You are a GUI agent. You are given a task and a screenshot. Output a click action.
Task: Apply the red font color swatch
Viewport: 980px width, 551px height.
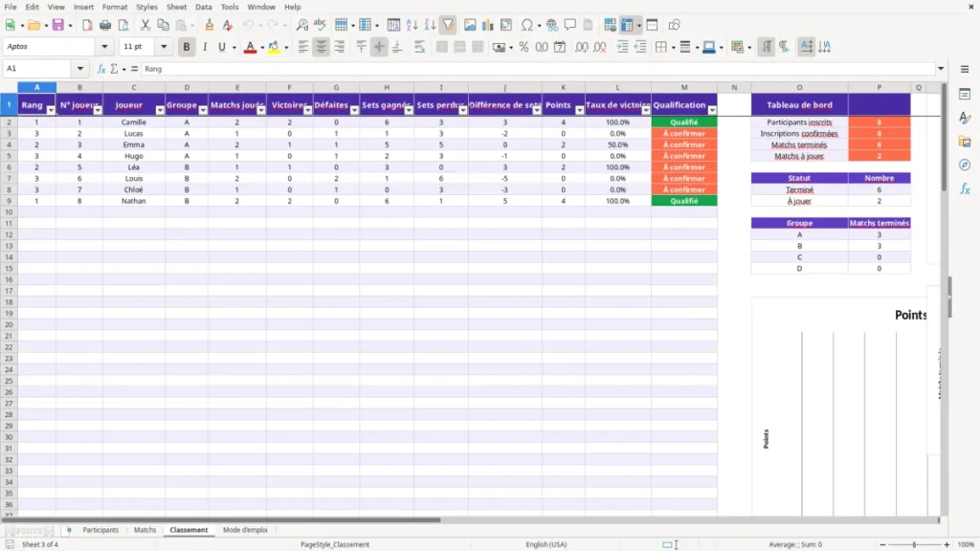pos(250,47)
